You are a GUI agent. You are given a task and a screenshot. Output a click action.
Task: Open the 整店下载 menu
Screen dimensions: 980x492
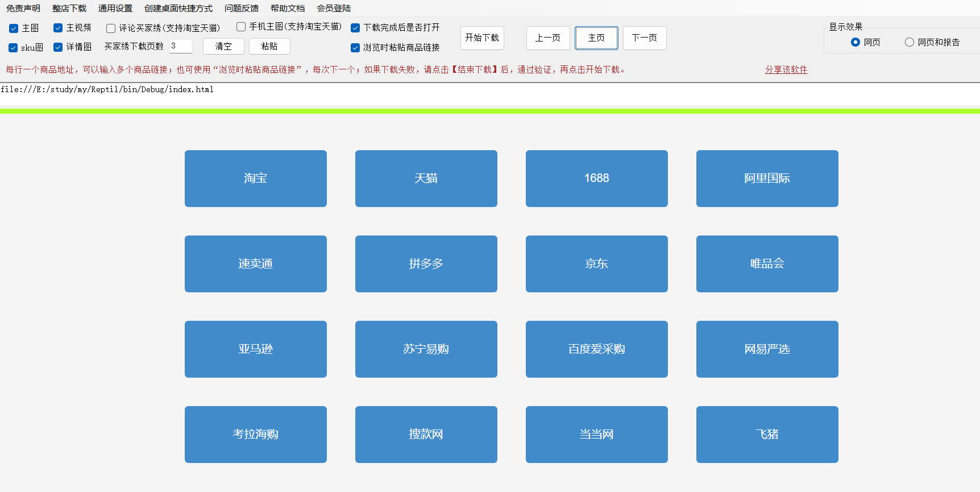click(69, 9)
